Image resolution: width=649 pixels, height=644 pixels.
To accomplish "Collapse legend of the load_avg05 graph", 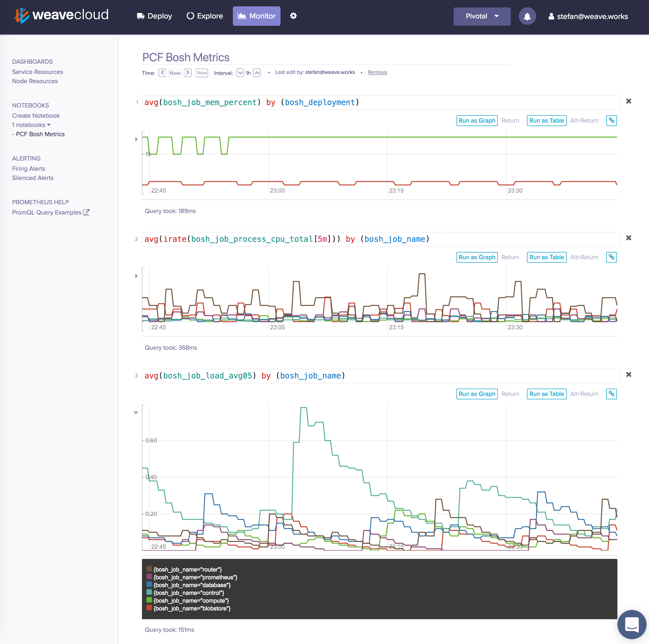I will 136,412.
